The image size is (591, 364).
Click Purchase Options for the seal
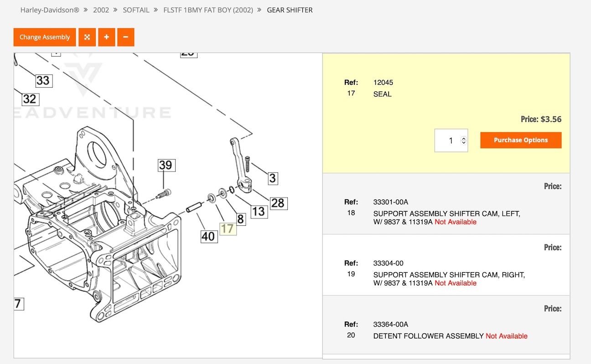pyautogui.click(x=520, y=140)
